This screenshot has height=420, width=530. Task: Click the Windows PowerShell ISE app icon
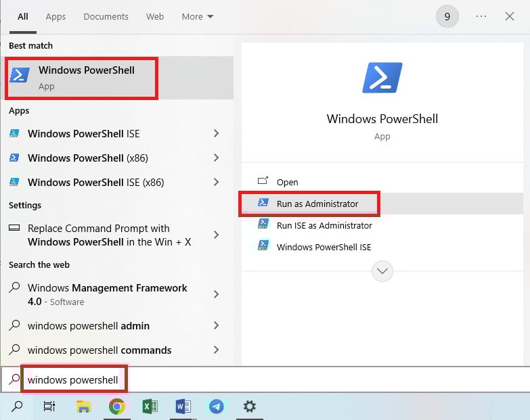(14, 133)
